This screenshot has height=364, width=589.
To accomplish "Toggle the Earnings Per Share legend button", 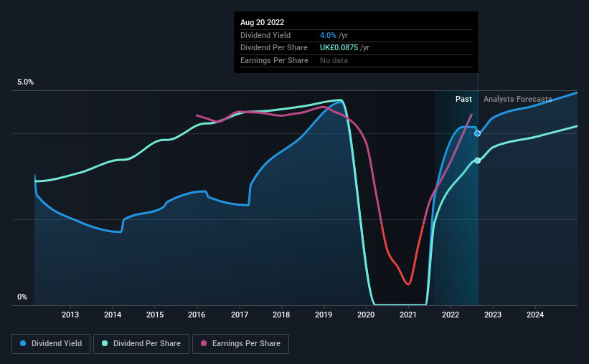I will pos(240,344).
